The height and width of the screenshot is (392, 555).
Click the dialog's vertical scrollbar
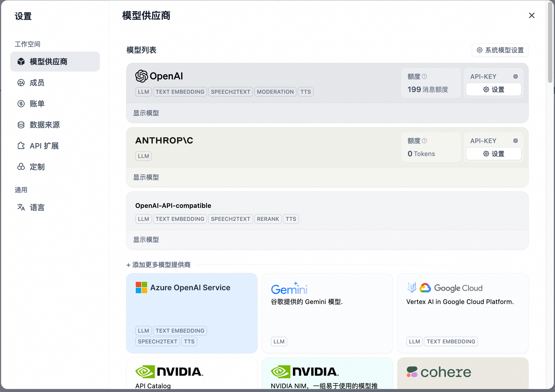click(x=550, y=42)
